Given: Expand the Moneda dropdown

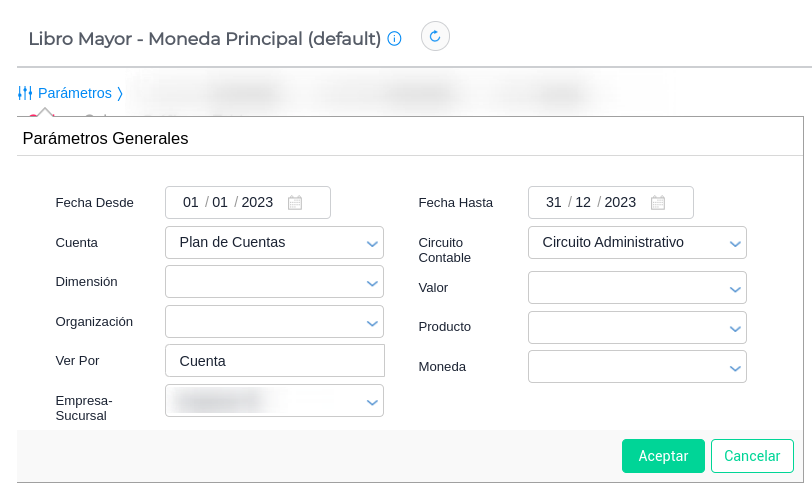Looking at the screenshot, I should click(735, 367).
